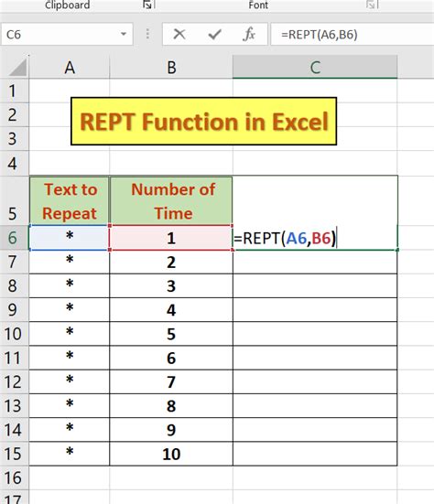Expand the Name Box dropdown arrow
The width and height of the screenshot is (434, 504).
124,34
